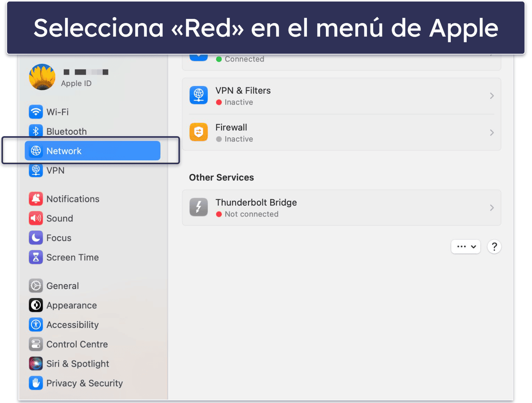Click the Thunderbolt Bridge lightning icon
This screenshot has height=403, width=532.
199,207
